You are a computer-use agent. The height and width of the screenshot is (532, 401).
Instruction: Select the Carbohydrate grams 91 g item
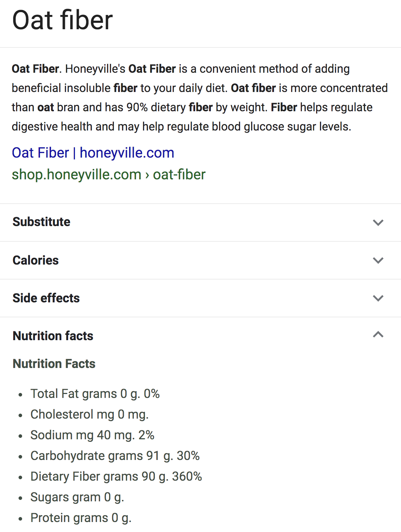click(x=115, y=456)
